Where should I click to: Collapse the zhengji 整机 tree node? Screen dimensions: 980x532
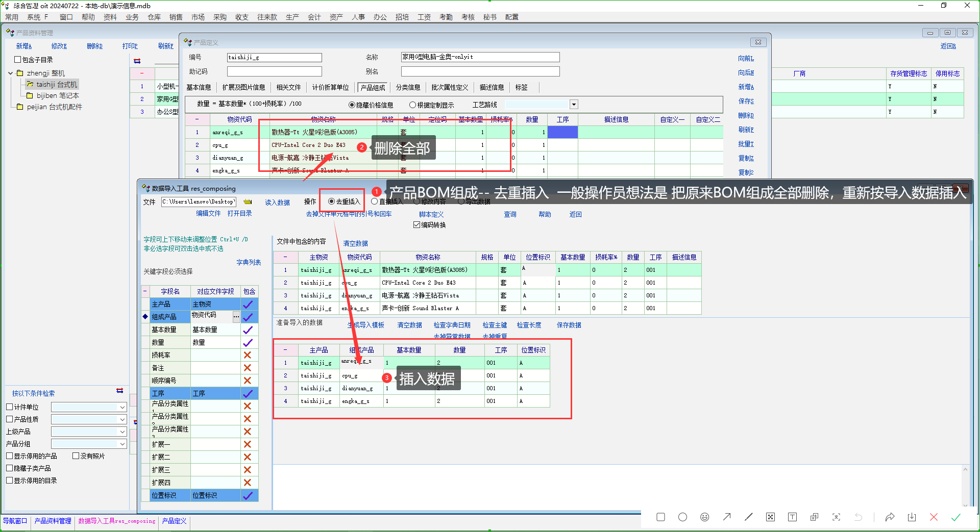(x=11, y=73)
